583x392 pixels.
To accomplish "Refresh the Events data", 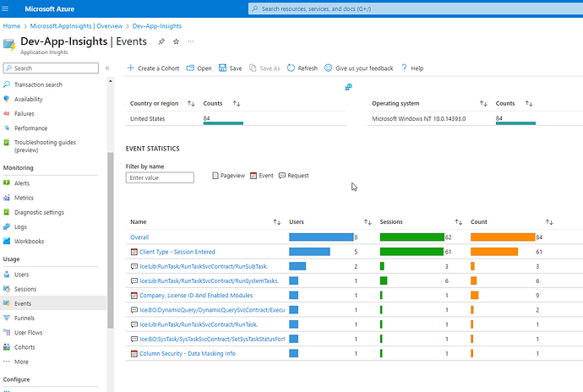I will 302,68.
